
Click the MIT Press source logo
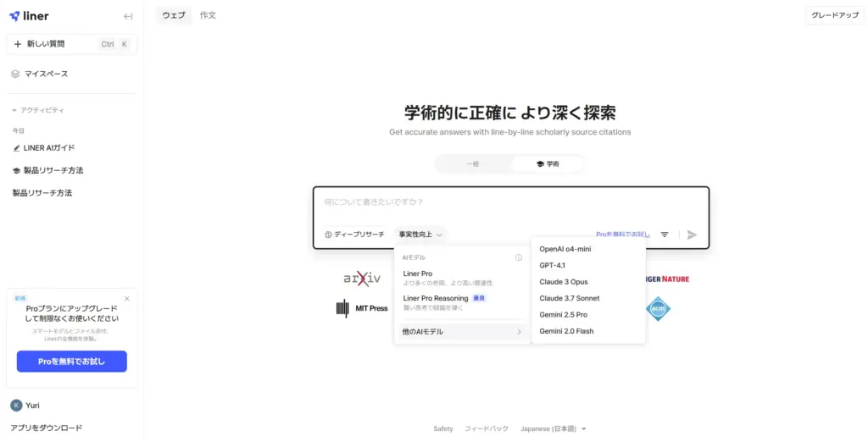point(362,308)
